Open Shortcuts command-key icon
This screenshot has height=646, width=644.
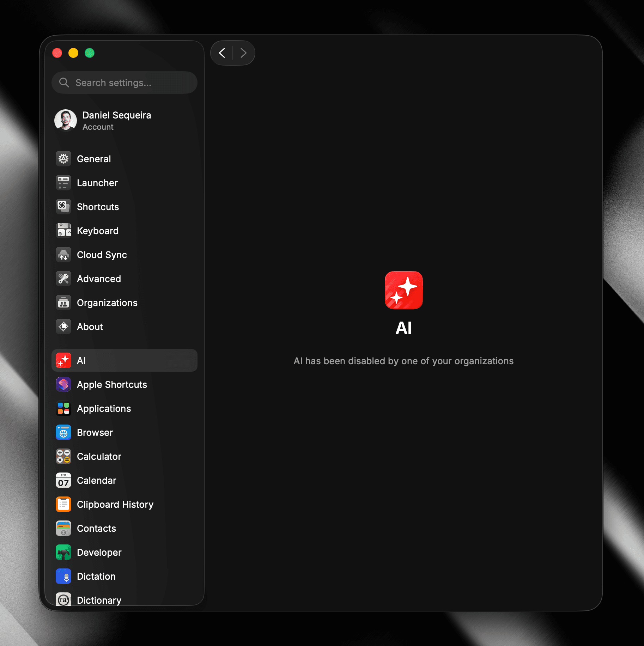tap(63, 207)
